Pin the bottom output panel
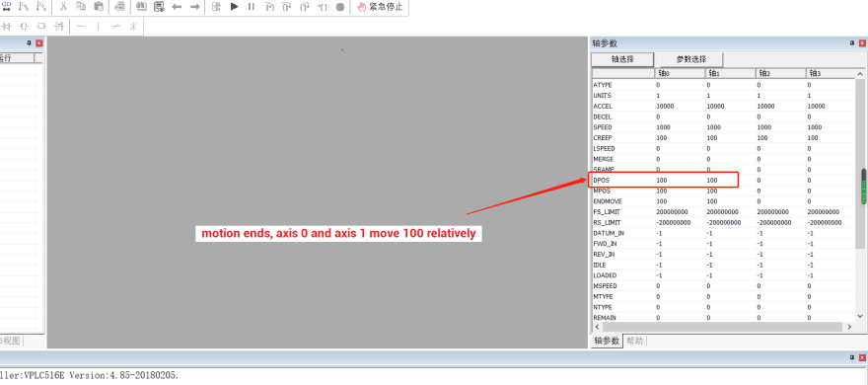This screenshot has width=868, height=385. 852,358
